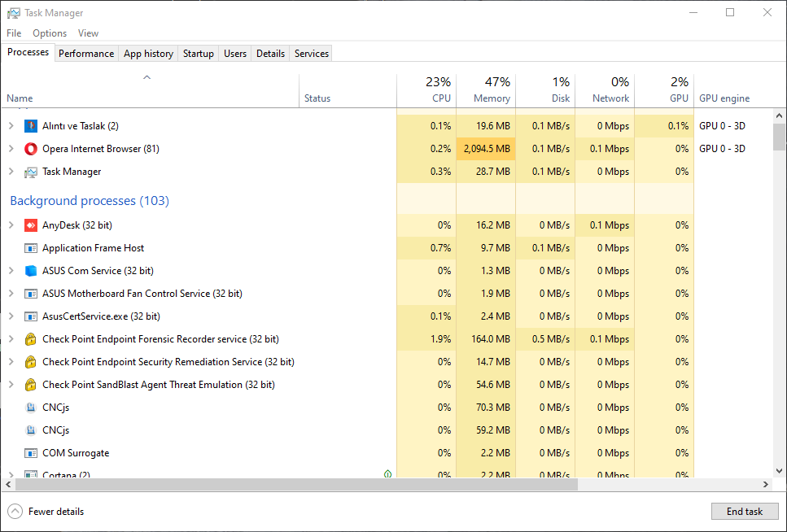This screenshot has width=787, height=532.
Task: Click the Alıntı ve Taslak app icon
Action: 31,126
